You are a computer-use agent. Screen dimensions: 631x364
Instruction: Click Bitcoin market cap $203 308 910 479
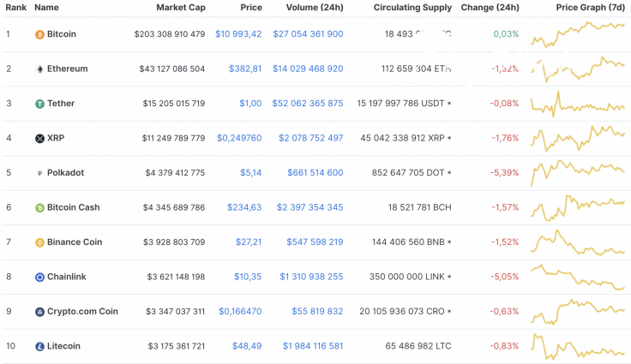click(170, 34)
